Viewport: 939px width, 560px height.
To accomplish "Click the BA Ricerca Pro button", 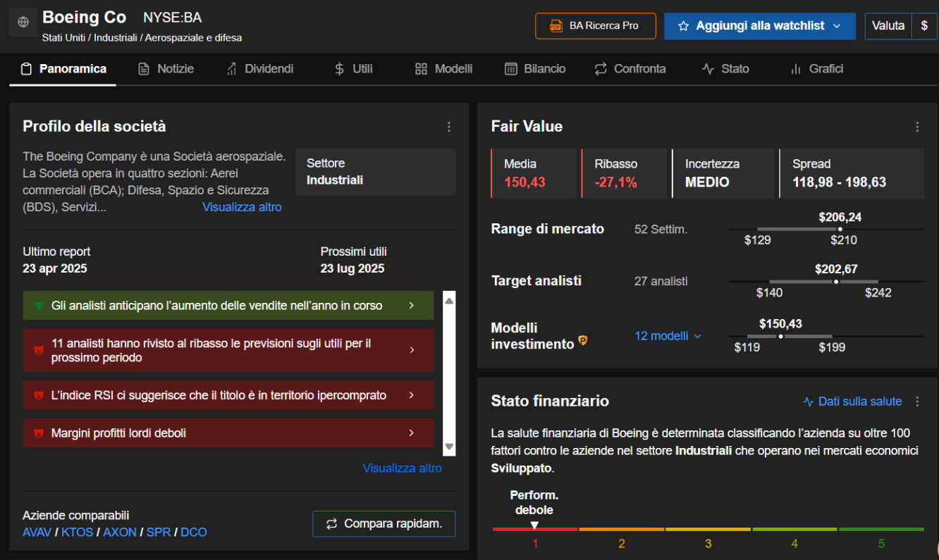I will coord(596,26).
